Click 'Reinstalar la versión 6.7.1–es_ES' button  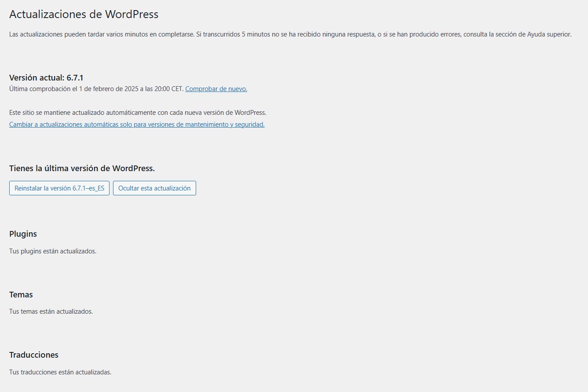coord(59,188)
